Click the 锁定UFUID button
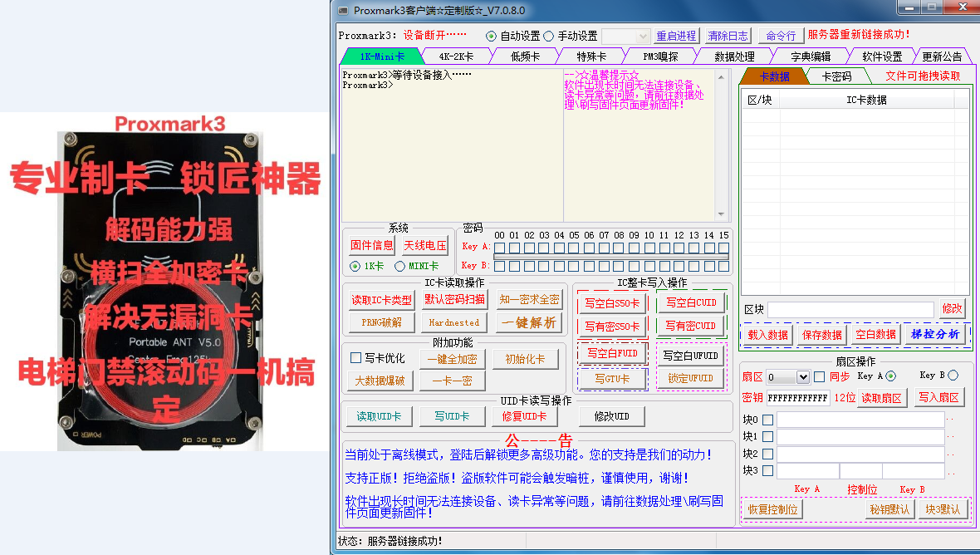This screenshot has height=555, width=980. 691,379
